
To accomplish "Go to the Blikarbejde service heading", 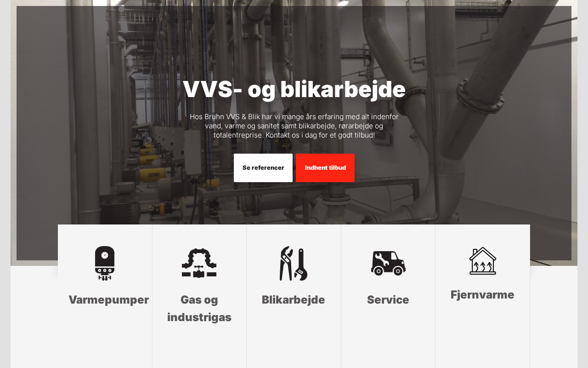I will 294,300.
